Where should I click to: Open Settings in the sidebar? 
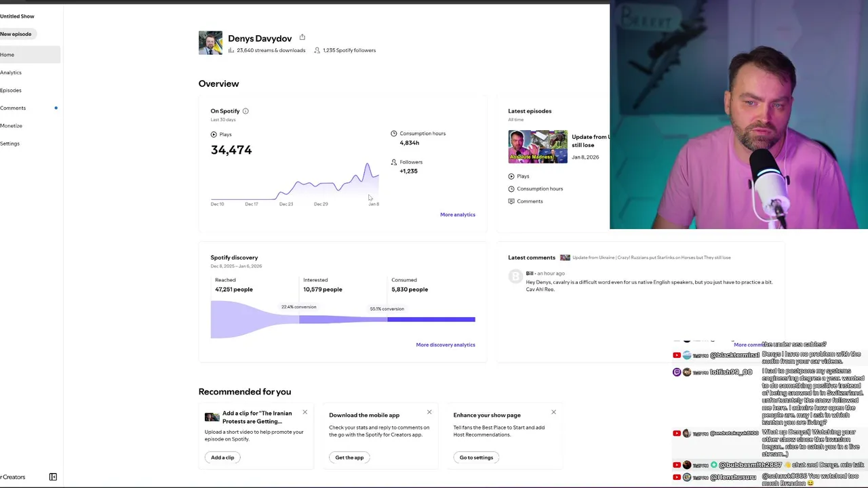[10, 143]
